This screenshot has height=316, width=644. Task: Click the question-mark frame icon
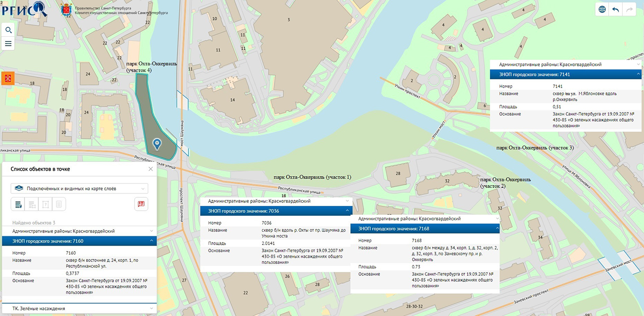coord(46,204)
